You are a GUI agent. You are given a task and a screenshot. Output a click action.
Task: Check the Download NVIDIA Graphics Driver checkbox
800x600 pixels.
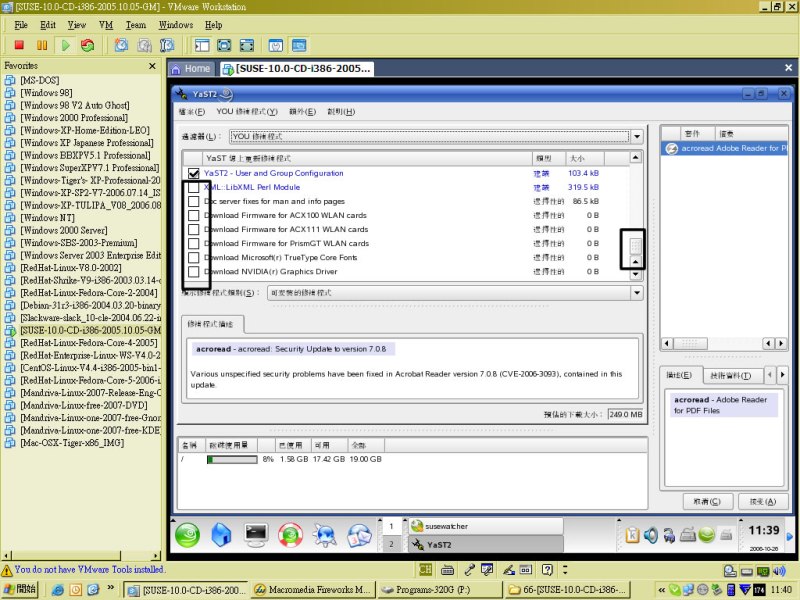(193, 271)
